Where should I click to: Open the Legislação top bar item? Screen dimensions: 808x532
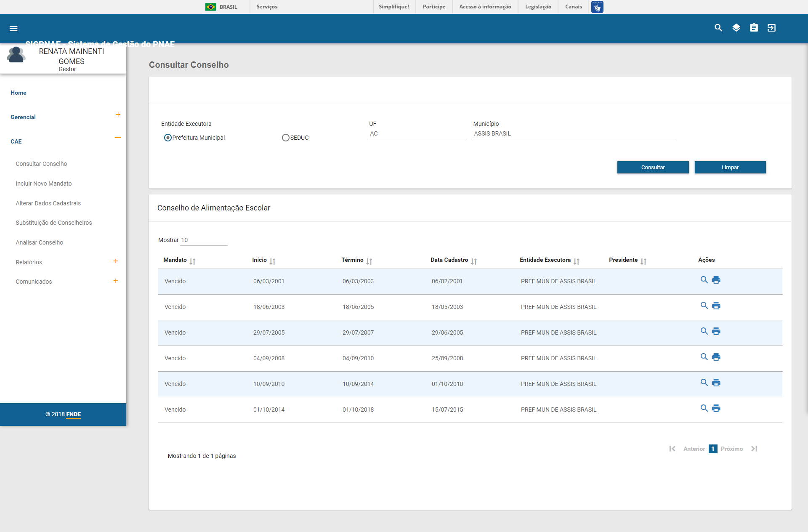pos(538,7)
